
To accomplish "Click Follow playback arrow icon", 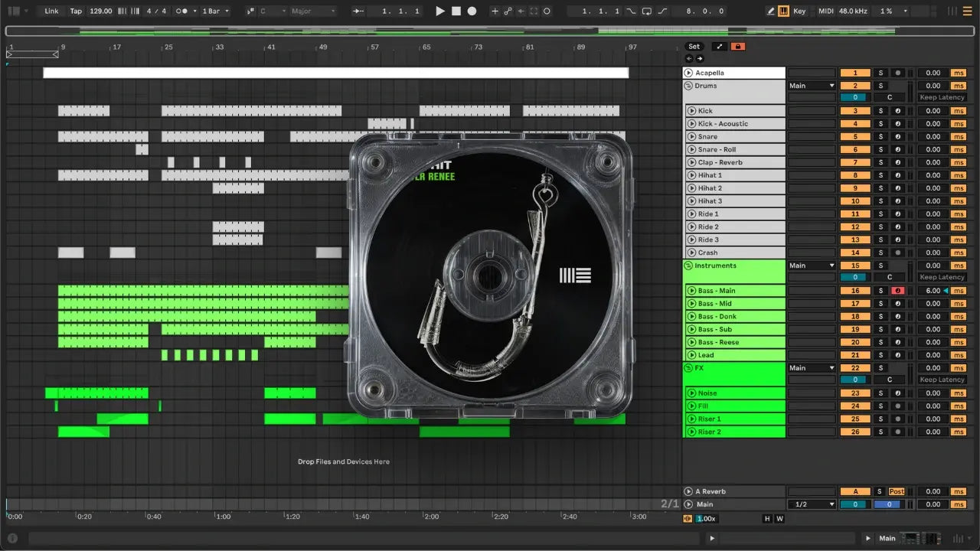I will coord(359,11).
